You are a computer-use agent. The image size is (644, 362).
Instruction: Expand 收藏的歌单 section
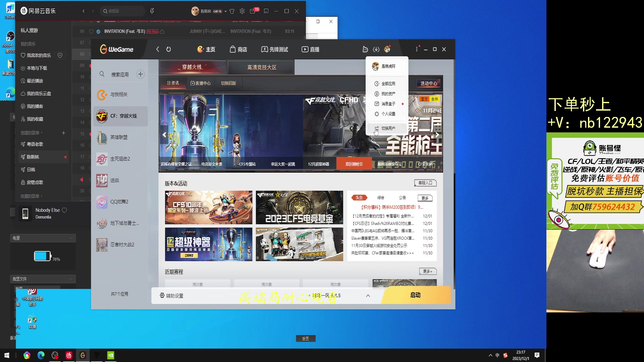tap(32, 196)
